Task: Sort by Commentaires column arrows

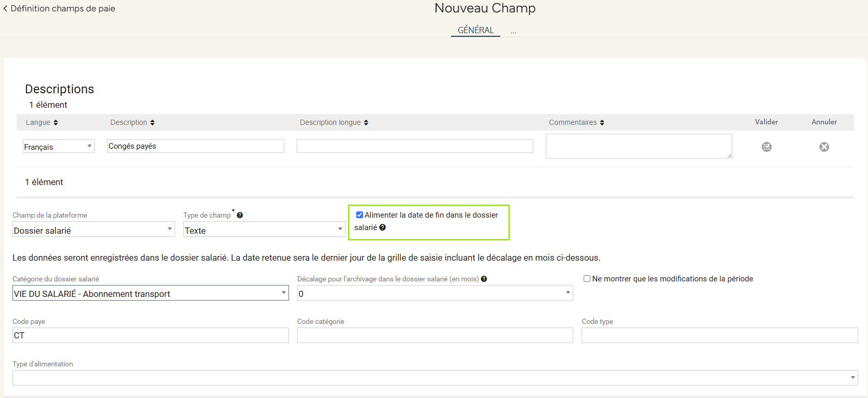Action: (x=602, y=123)
